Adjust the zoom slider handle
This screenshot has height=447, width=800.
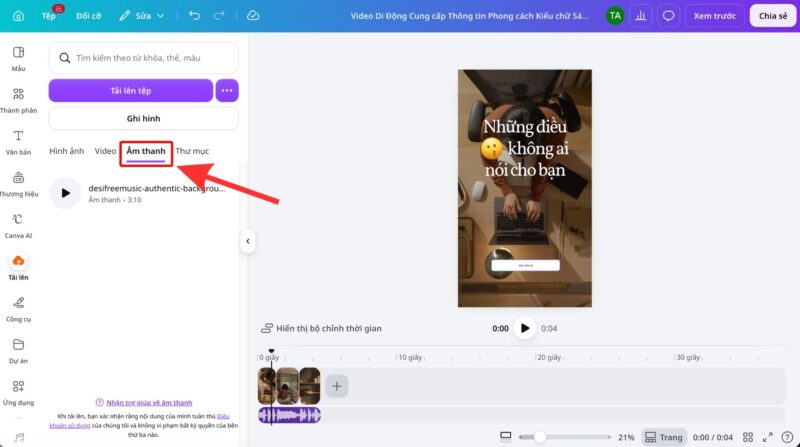[540, 437]
